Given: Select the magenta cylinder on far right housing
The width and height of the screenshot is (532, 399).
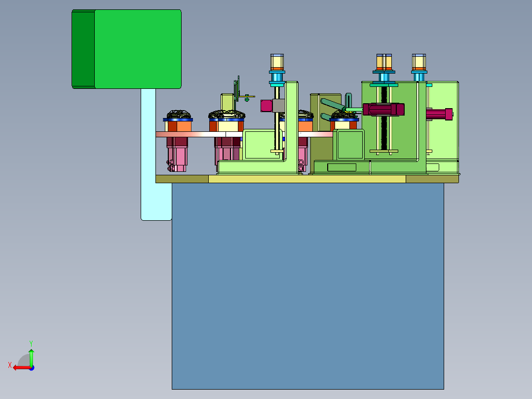Looking at the screenshot, I should [x=439, y=114].
